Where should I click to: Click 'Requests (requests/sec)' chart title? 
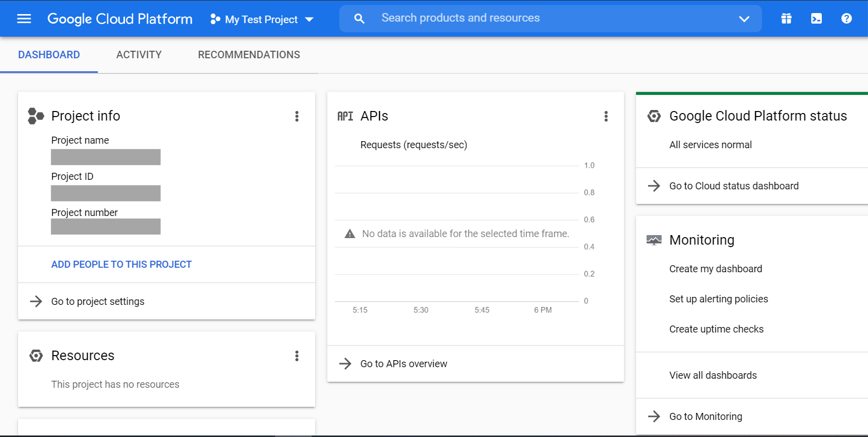point(414,145)
